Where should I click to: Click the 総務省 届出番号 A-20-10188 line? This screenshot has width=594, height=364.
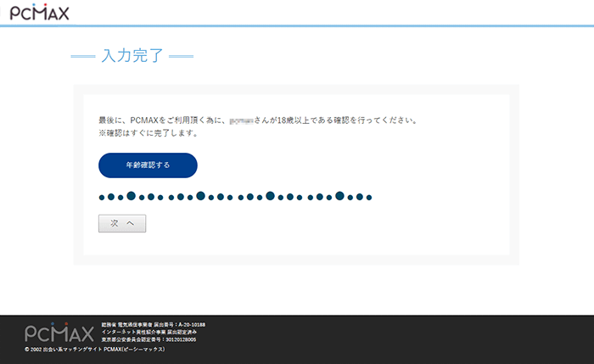(154, 325)
